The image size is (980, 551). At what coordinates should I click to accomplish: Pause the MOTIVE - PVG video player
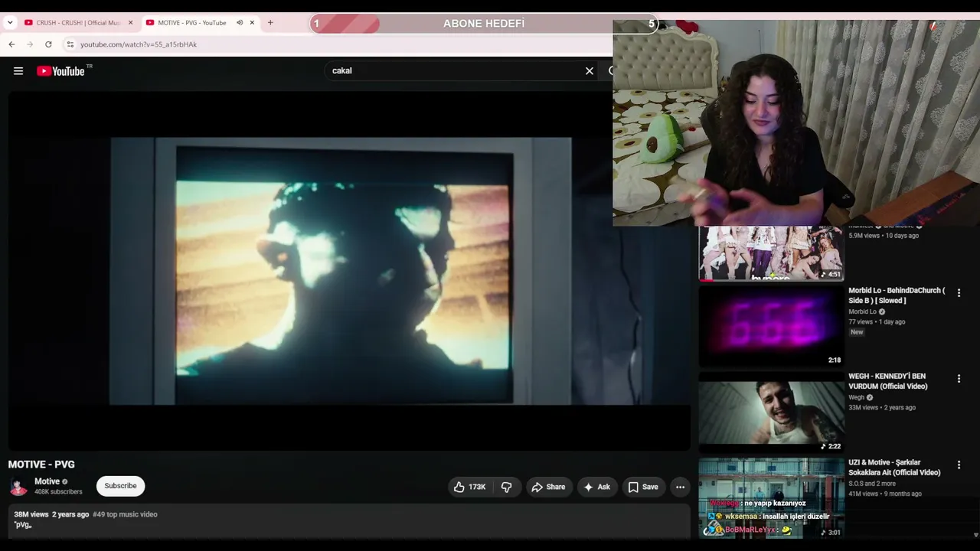pos(349,271)
